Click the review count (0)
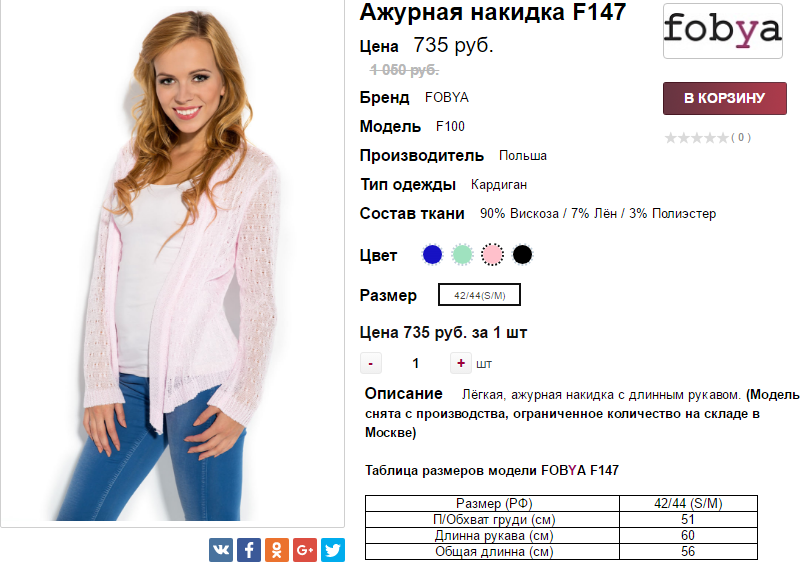This screenshot has width=805, height=569. click(741, 137)
